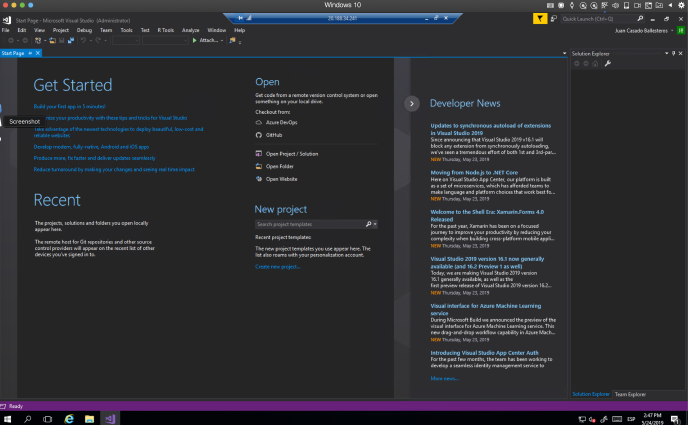
Task: Click the Open File toolbar icon
Action: pyautogui.click(x=52, y=40)
